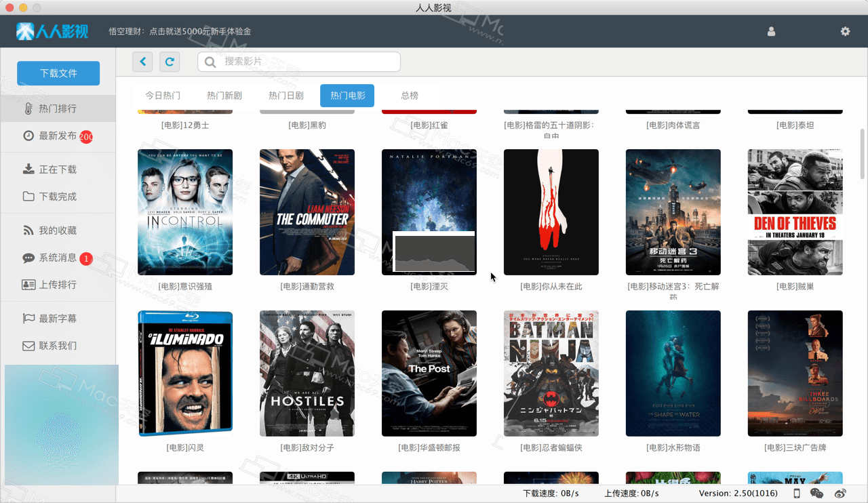Click the Version: 2.50(1016) status text
The width and height of the screenshot is (868, 503).
[738, 494]
